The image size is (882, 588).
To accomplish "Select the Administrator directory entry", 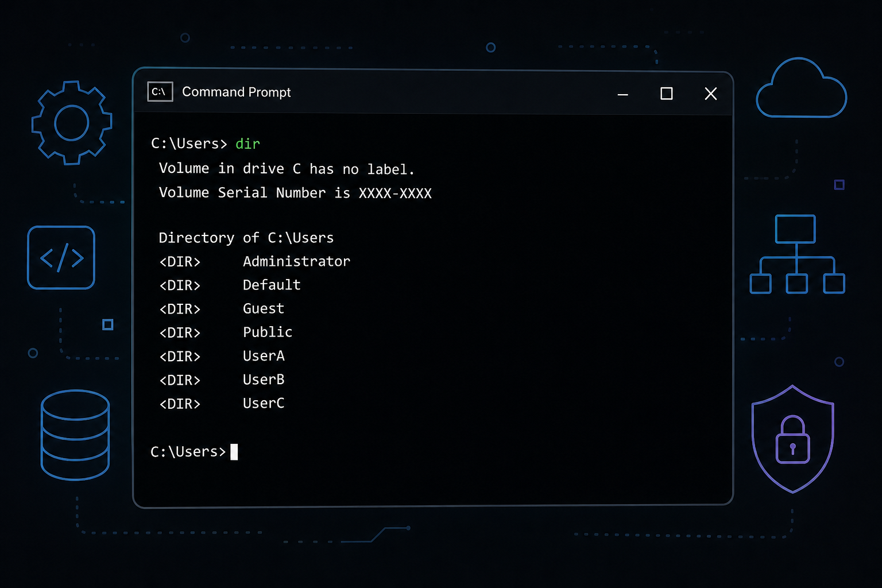I will pos(254,262).
